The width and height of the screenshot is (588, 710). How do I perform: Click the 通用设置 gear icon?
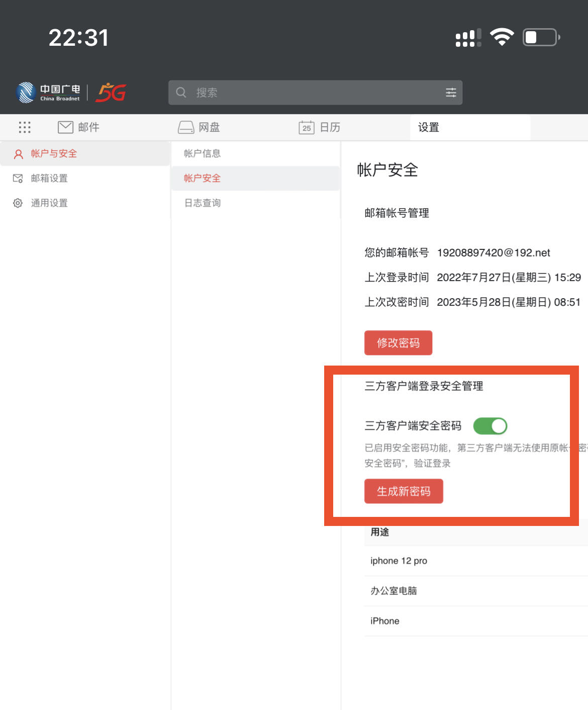click(18, 203)
